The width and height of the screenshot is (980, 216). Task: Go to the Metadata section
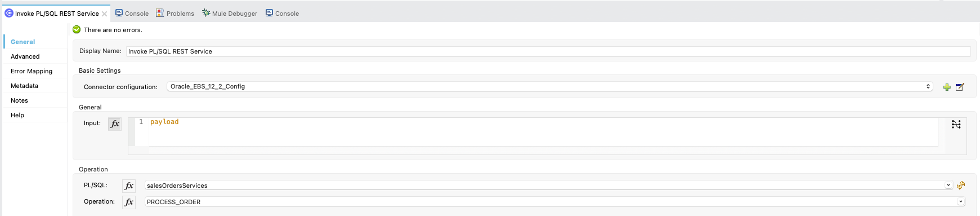pyautogui.click(x=24, y=86)
